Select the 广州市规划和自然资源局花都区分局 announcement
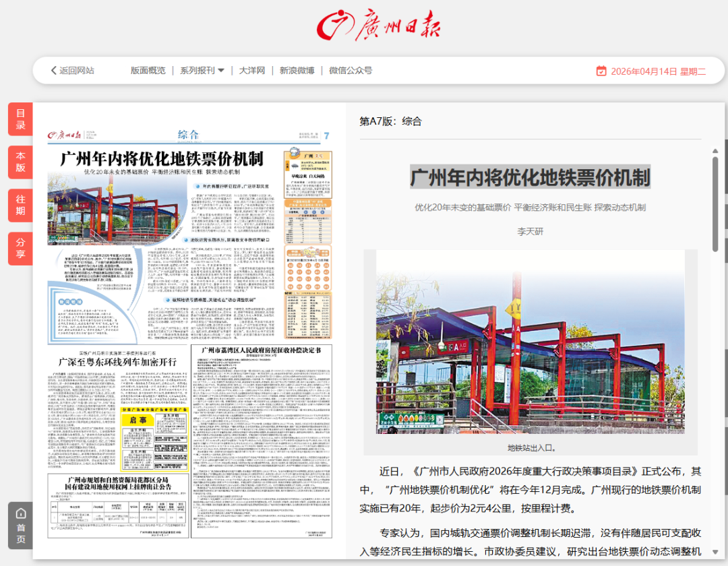The width and height of the screenshot is (728, 566). coord(118,483)
